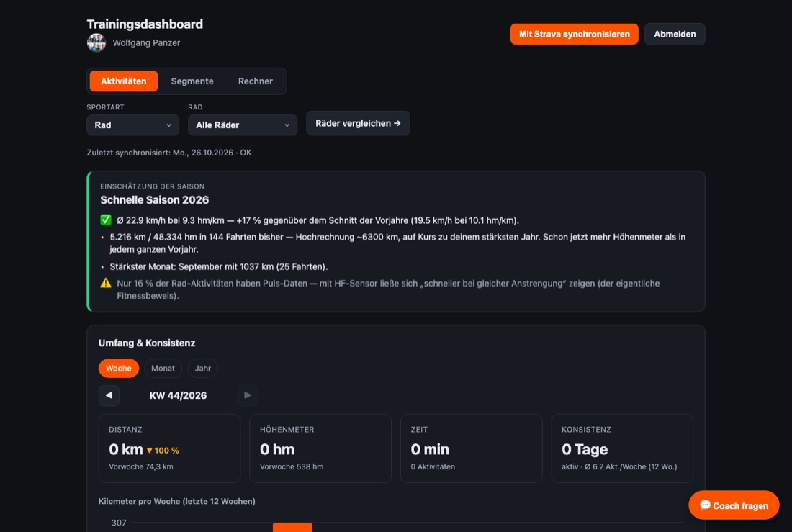Click the 307 axis value on the chart

pyautogui.click(x=119, y=523)
